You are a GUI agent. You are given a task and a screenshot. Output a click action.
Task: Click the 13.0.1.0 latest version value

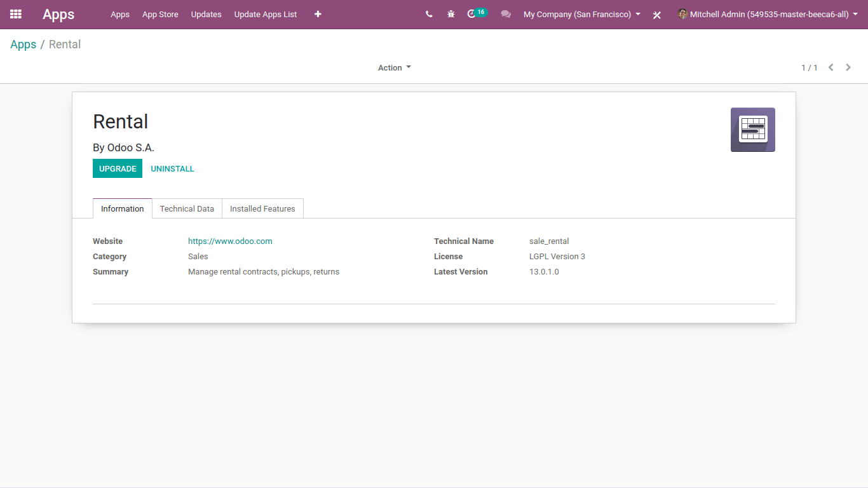click(544, 272)
